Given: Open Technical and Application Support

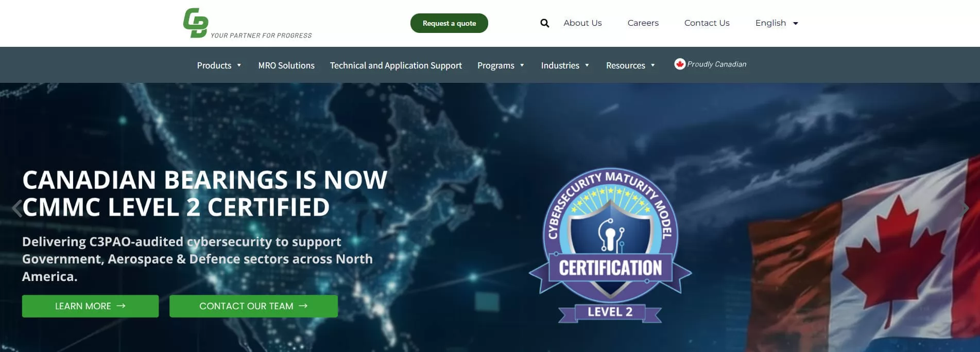Looking at the screenshot, I should point(396,65).
